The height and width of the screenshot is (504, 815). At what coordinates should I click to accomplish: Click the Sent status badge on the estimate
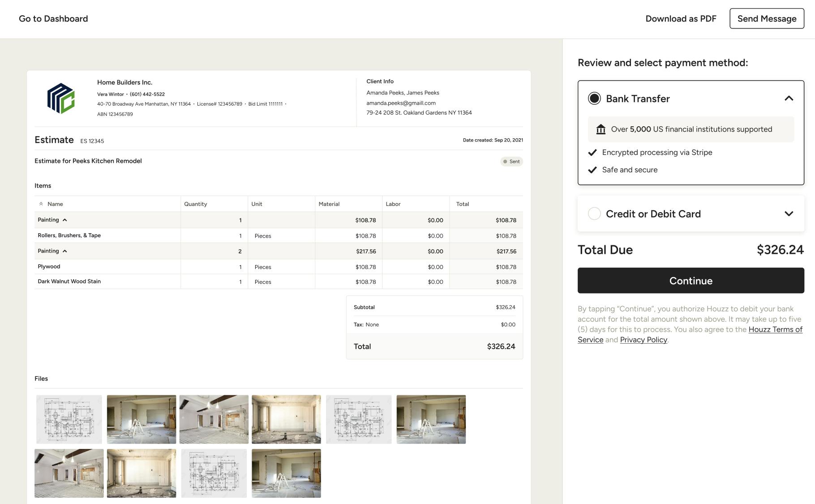click(x=511, y=161)
